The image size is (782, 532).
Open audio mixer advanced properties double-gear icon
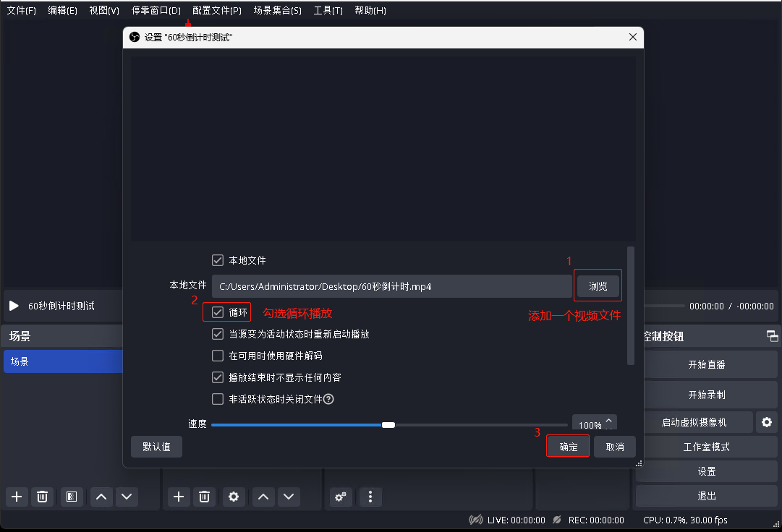click(x=341, y=497)
